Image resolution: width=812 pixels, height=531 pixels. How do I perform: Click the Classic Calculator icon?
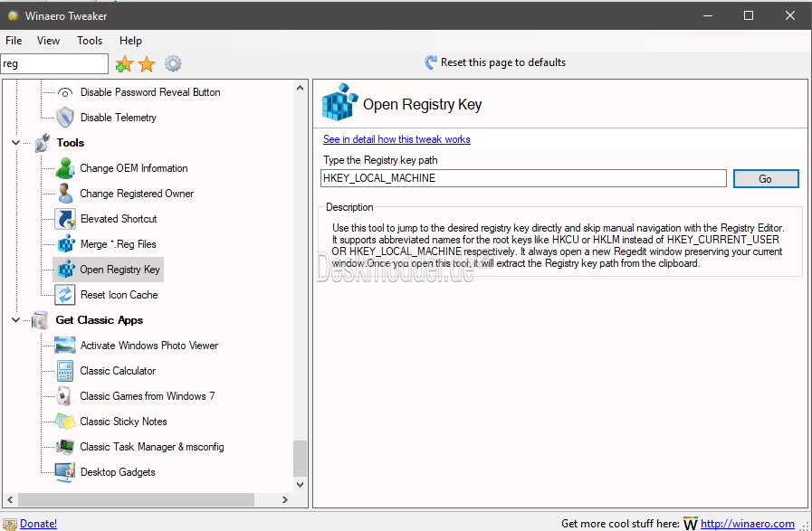[x=65, y=371]
